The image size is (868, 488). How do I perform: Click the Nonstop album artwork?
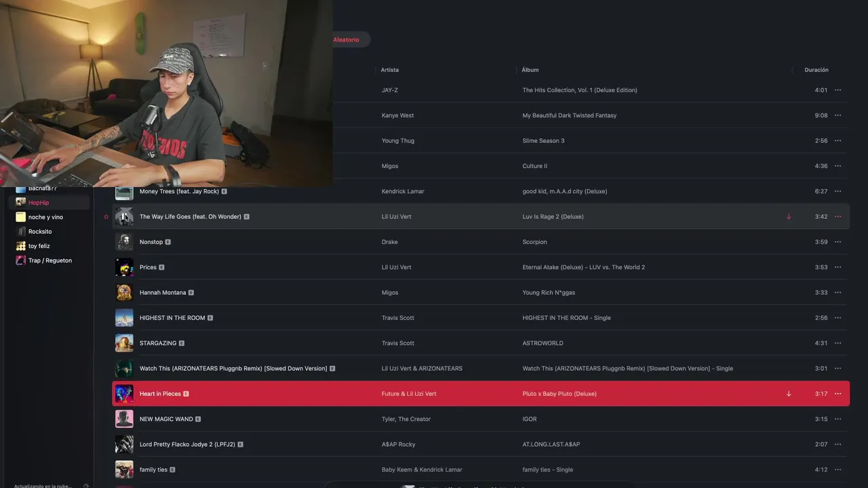124,242
